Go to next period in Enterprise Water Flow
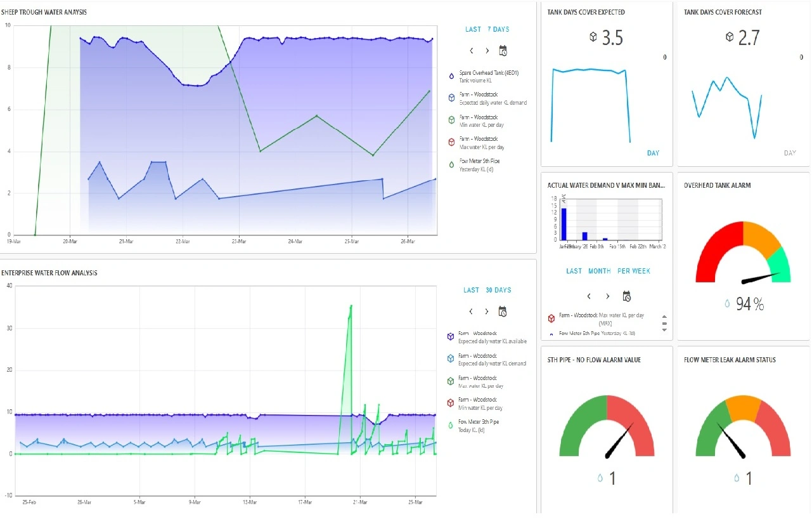 tap(487, 312)
